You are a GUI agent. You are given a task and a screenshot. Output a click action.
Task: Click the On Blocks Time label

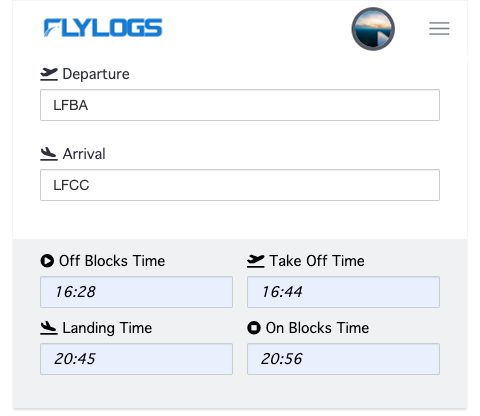317,328
